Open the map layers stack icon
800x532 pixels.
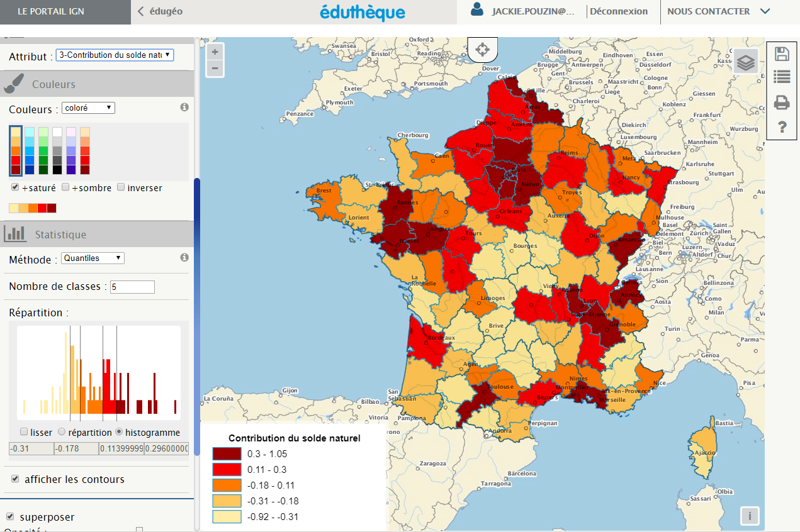pos(746,62)
